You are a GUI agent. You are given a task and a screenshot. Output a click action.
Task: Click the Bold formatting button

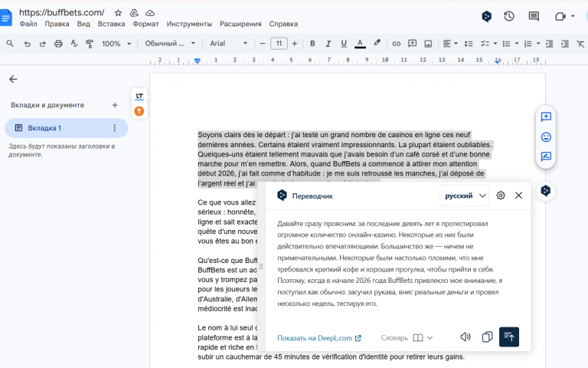312,44
